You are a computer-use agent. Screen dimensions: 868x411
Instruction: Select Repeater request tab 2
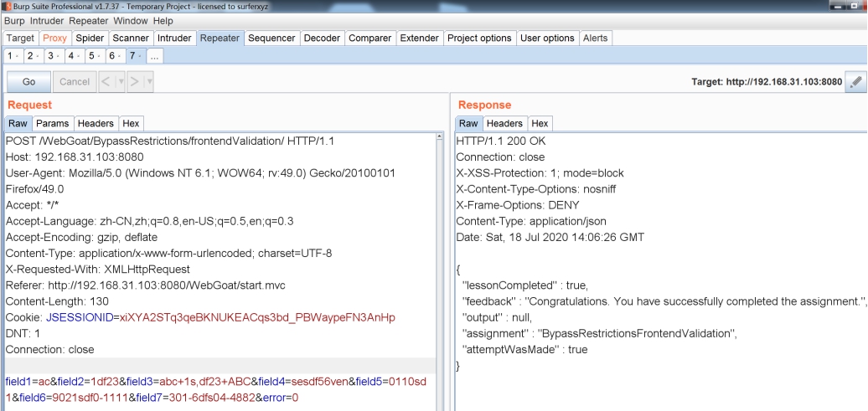34,56
